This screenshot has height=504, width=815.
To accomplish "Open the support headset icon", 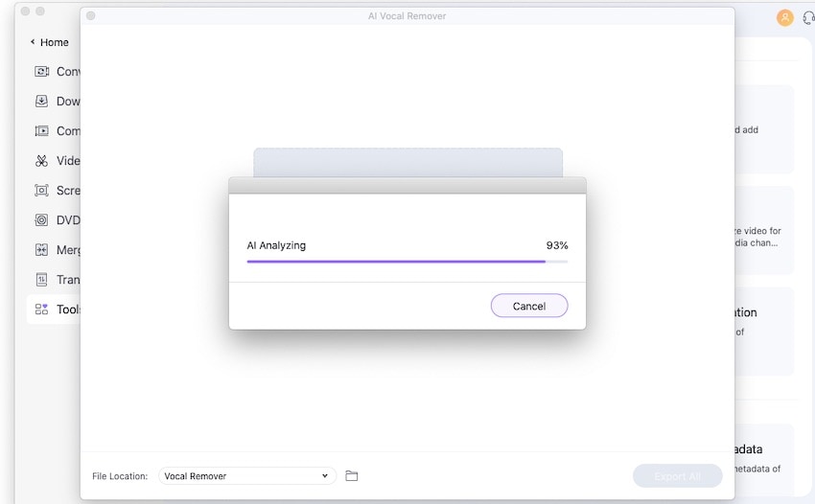I will [807, 17].
